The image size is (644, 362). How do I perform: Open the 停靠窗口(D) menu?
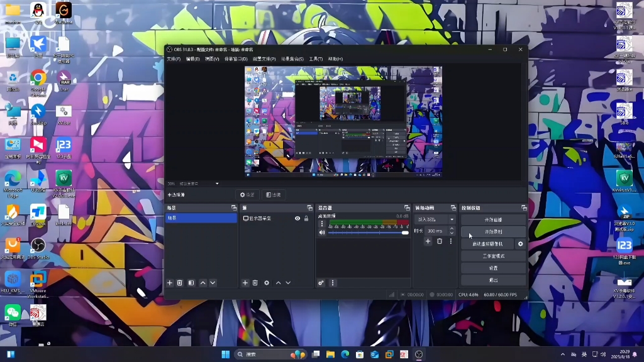coord(236,59)
